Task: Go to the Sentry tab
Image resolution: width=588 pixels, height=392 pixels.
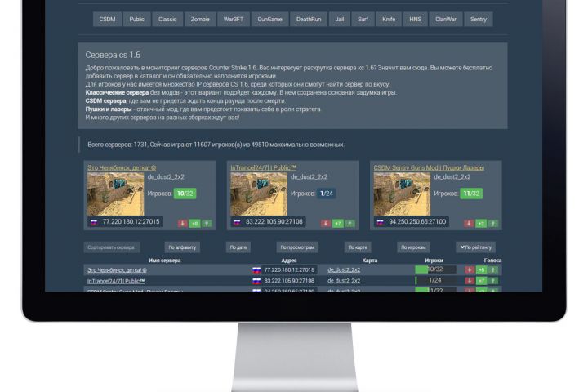Action: (x=478, y=19)
